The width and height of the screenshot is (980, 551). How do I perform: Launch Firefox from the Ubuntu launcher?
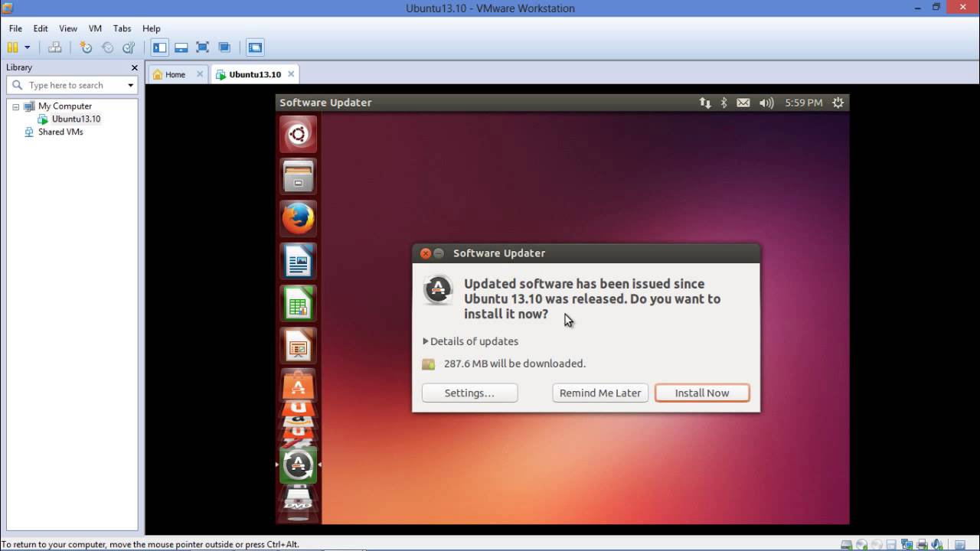[298, 219]
